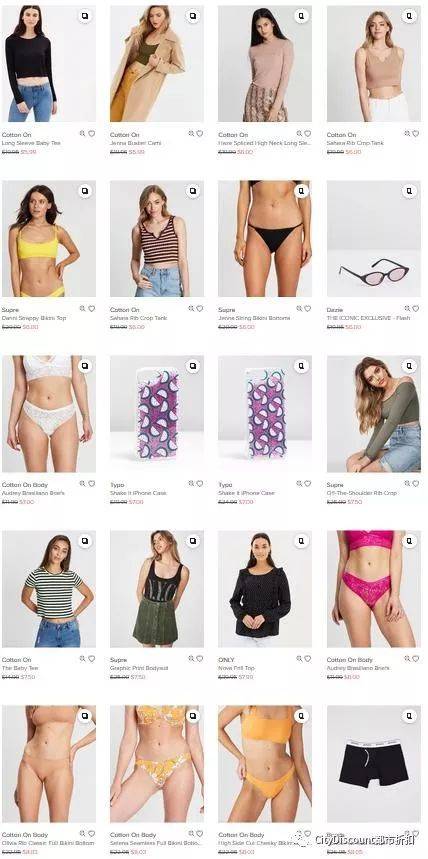Open quick view on striped Baby Tee image

point(85,541)
